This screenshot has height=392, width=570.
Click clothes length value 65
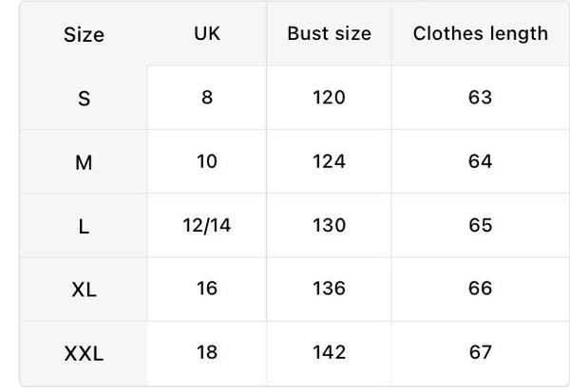(480, 225)
